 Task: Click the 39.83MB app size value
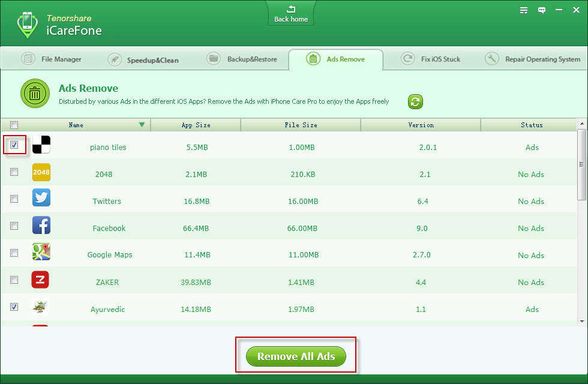[196, 283]
